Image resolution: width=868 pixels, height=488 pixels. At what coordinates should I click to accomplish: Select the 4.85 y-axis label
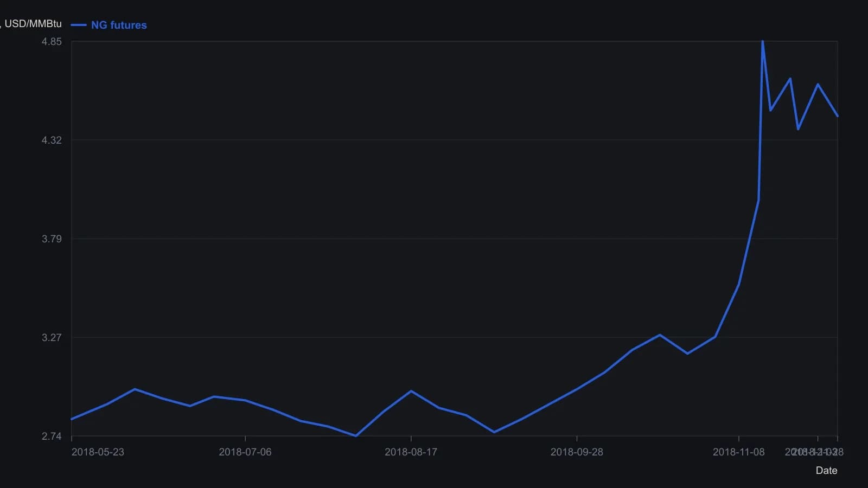coord(52,41)
